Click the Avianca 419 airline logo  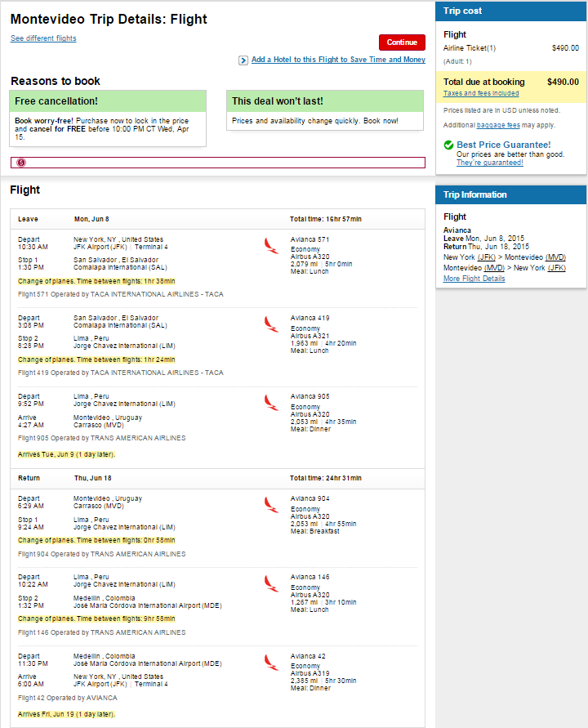[271, 324]
